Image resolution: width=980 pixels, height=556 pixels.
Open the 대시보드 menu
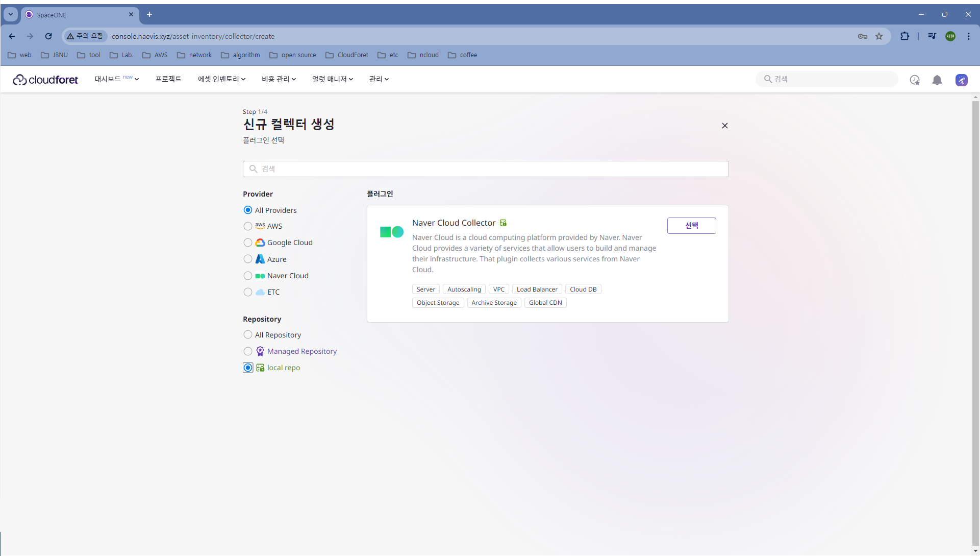(116, 79)
